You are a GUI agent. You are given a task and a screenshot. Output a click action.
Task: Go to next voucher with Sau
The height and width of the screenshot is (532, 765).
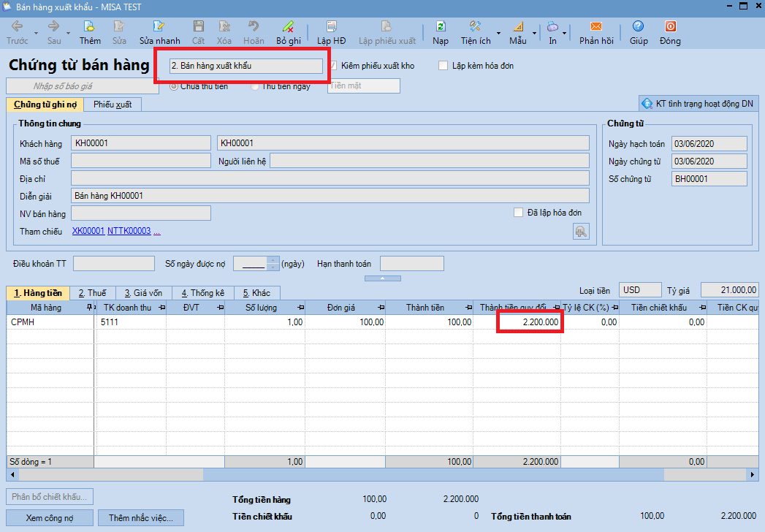click(54, 33)
